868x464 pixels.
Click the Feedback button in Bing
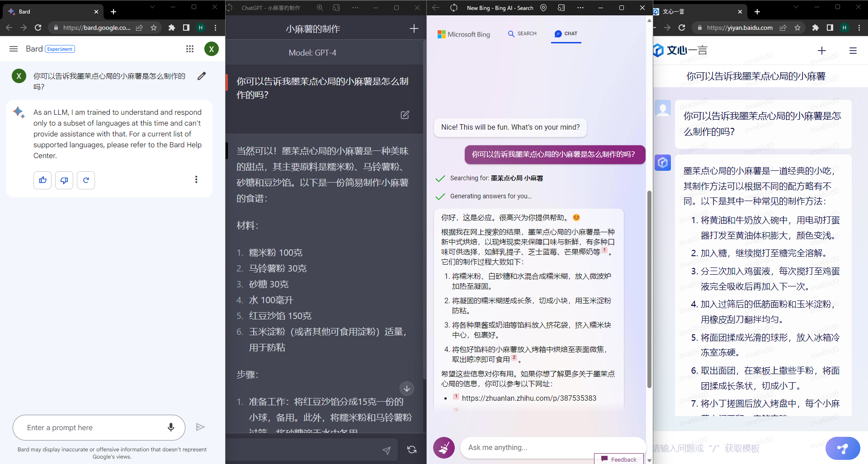pos(618,459)
